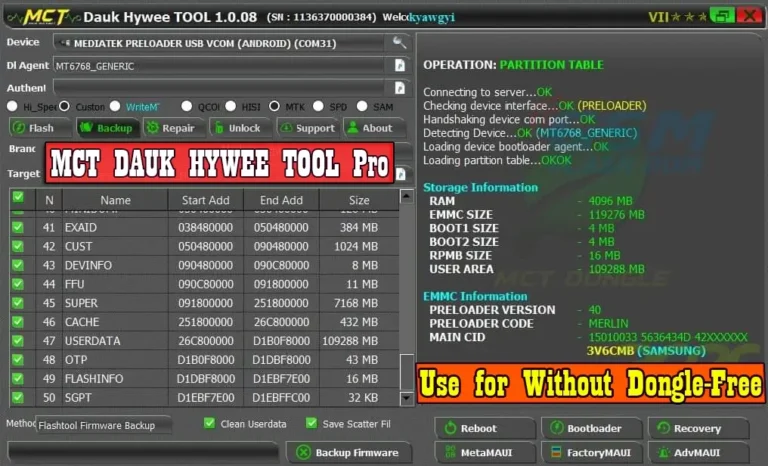Image resolution: width=768 pixels, height=466 pixels.
Task: Select the MTK radio button
Action: (275, 106)
